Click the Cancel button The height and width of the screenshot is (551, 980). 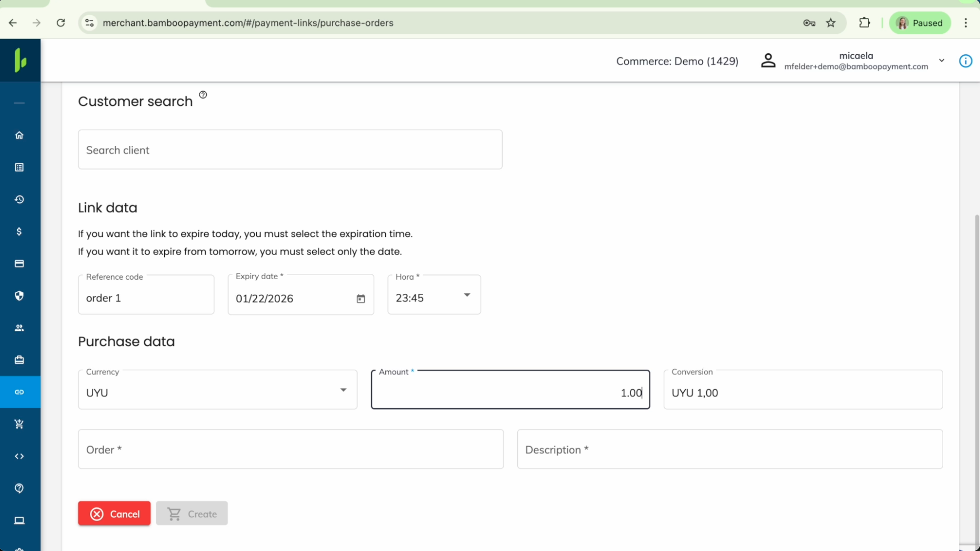(x=114, y=514)
